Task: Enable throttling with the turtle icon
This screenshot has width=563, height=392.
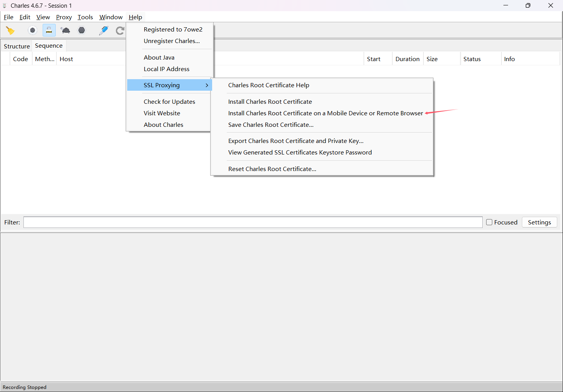Action: (x=65, y=30)
